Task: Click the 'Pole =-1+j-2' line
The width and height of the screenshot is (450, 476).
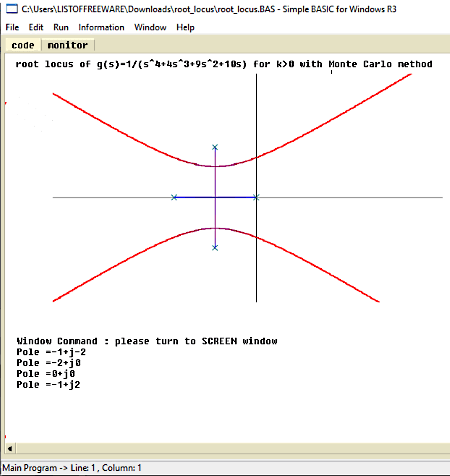Action: 51,352
